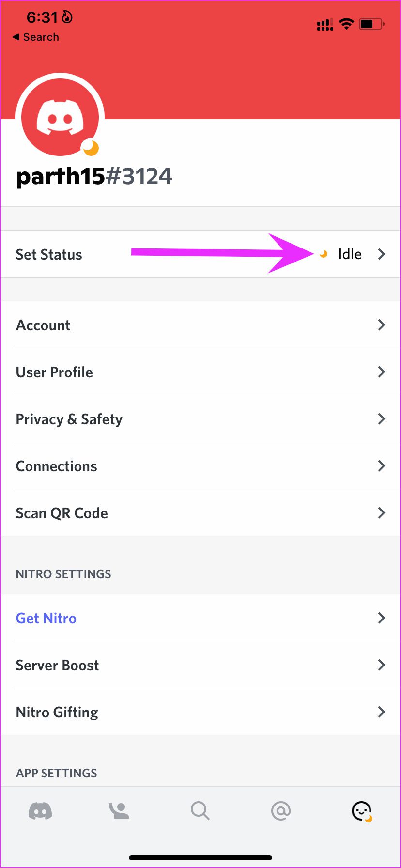The image size is (401, 868).
Task: Tap the Discord avatar profile picture
Action: coord(60,117)
